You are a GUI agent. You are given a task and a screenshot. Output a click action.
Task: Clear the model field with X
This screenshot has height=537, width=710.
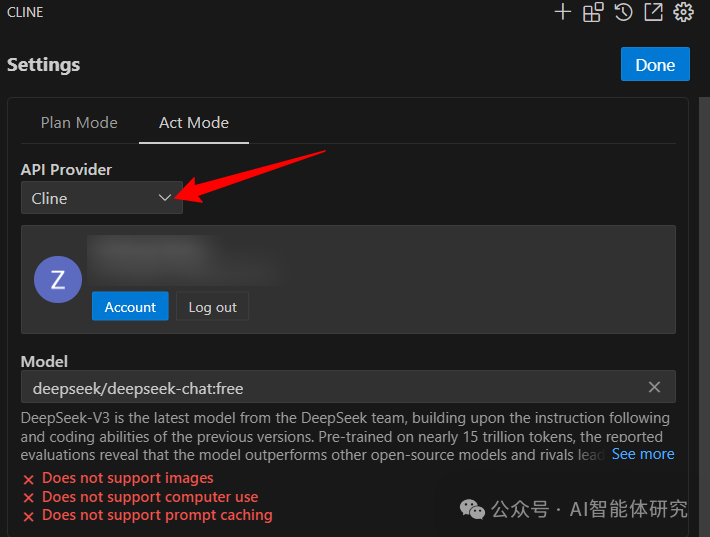(x=654, y=387)
